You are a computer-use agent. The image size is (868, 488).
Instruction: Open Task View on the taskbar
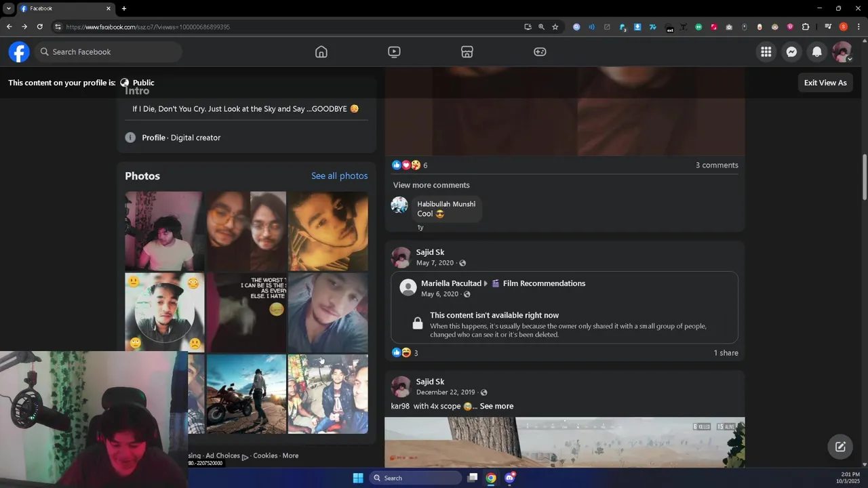point(473,478)
